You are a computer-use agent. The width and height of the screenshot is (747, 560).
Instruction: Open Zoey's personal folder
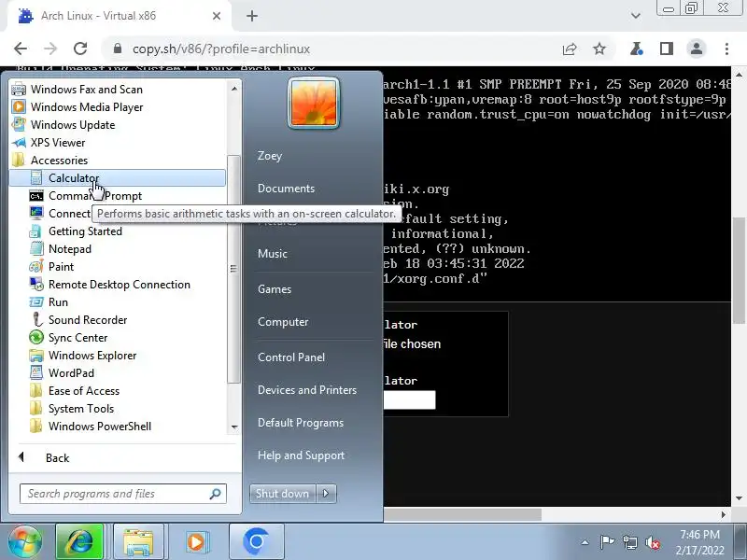(x=270, y=156)
